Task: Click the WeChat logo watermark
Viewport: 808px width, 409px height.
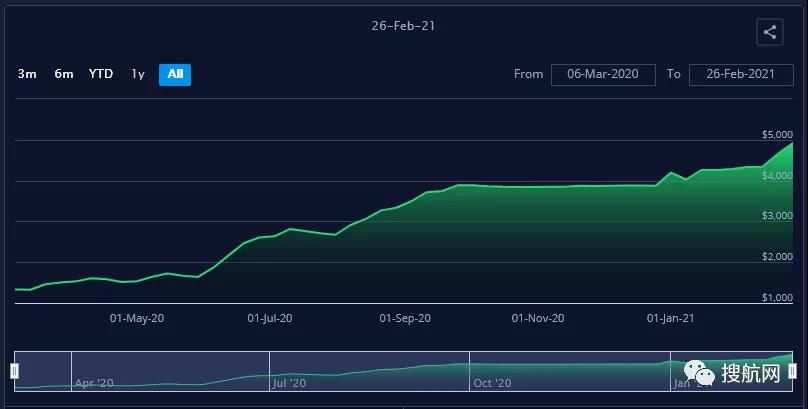Action: tap(706, 374)
